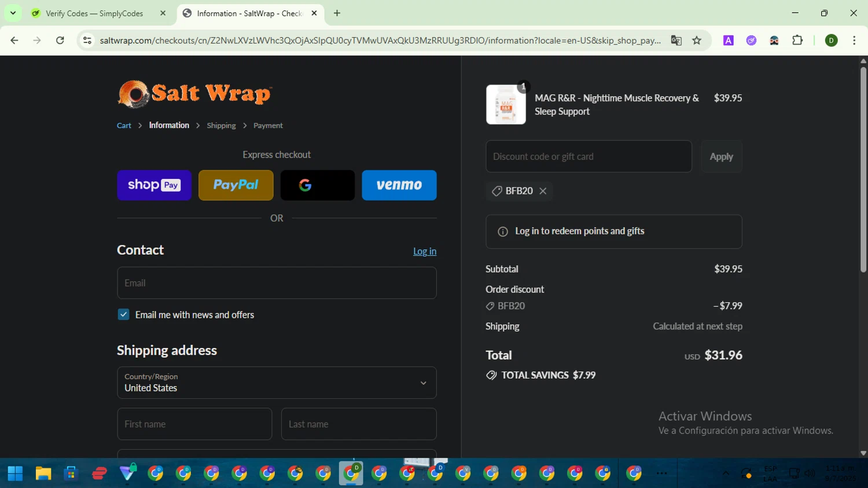Apply the discount code
Viewport: 868px width, 488px height.
tap(722, 156)
